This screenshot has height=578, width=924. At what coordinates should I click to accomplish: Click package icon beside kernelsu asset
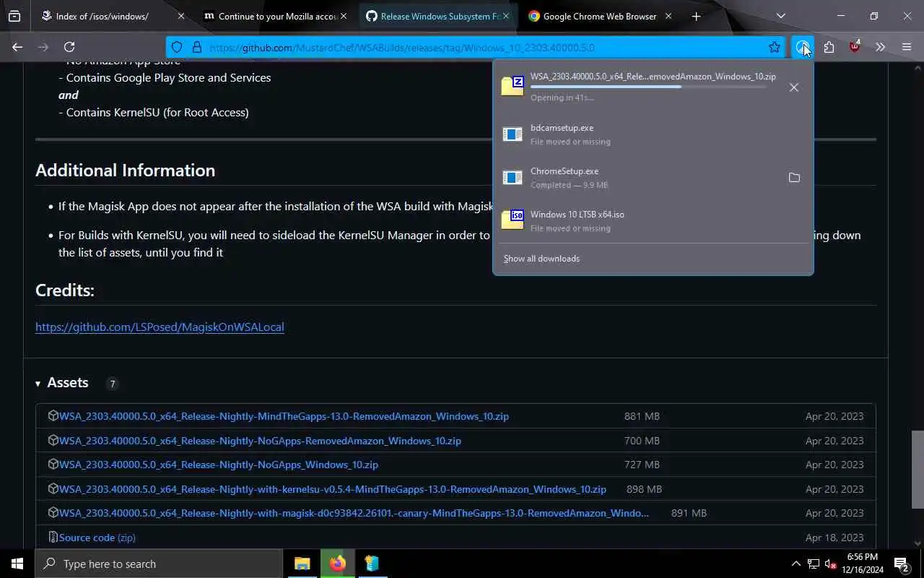53,488
